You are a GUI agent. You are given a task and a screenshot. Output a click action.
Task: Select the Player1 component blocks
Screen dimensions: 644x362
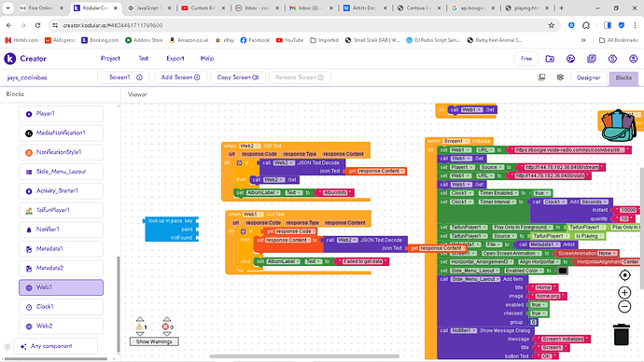tap(61, 114)
